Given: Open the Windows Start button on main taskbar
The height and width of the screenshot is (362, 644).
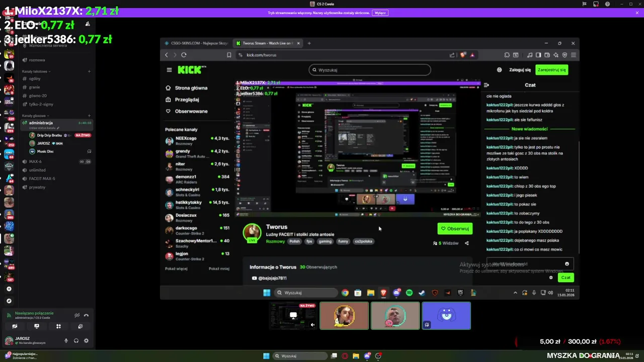Looking at the screenshot, I should [266, 356].
